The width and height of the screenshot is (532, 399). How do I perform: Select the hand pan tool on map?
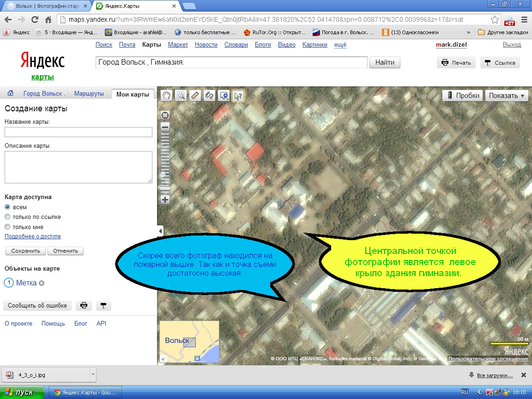click(x=166, y=96)
